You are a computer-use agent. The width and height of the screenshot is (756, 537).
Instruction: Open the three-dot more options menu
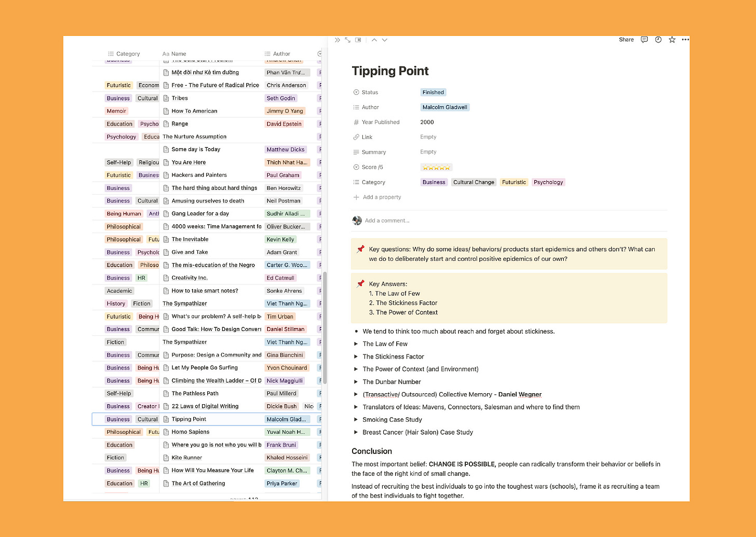point(685,39)
